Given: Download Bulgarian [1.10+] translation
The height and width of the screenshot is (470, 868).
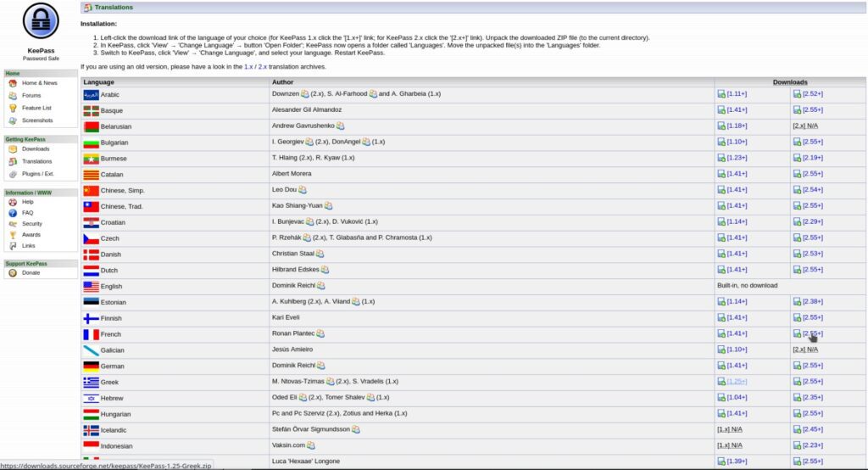Looking at the screenshot, I should (x=737, y=142).
